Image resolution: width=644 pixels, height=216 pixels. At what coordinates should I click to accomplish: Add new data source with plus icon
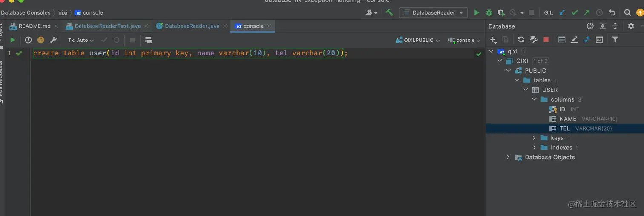click(493, 39)
